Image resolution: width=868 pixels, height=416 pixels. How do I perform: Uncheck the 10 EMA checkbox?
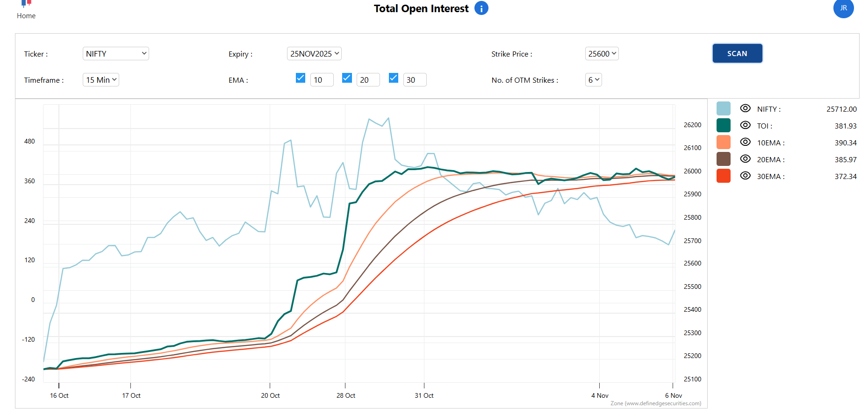[x=301, y=78]
